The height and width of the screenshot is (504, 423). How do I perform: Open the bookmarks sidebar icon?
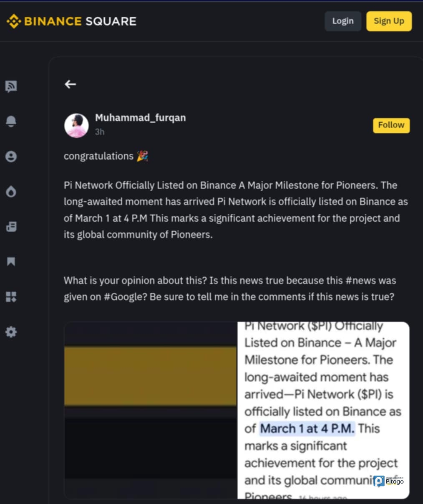11,262
